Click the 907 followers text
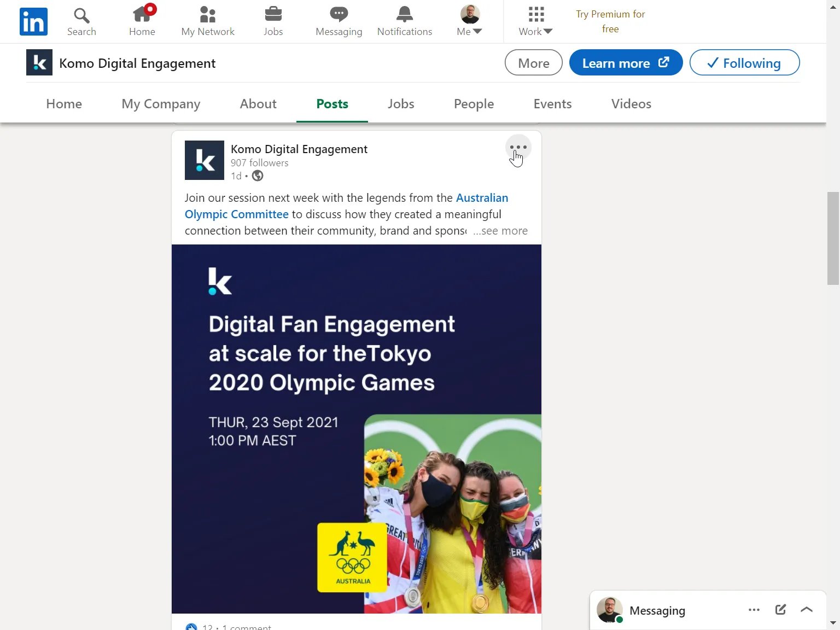Image resolution: width=840 pixels, height=630 pixels. click(x=259, y=163)
